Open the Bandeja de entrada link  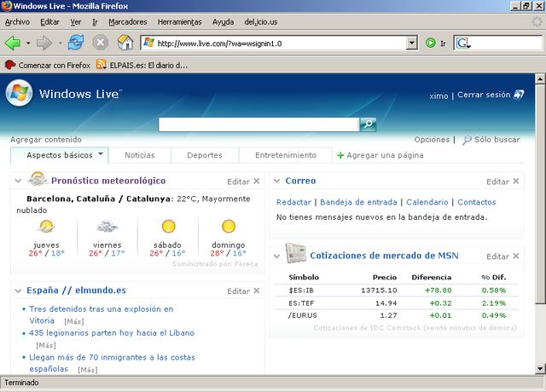point(358,202)
